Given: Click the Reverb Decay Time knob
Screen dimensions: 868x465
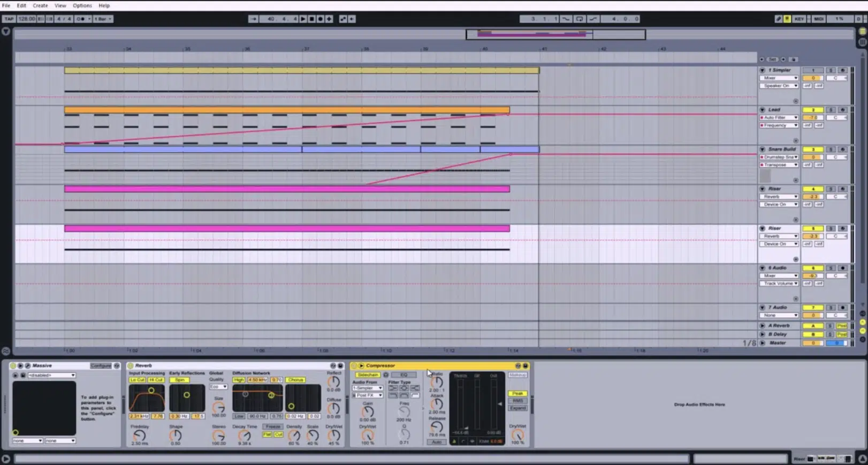Looking at the screenshot, I should 245,436.
